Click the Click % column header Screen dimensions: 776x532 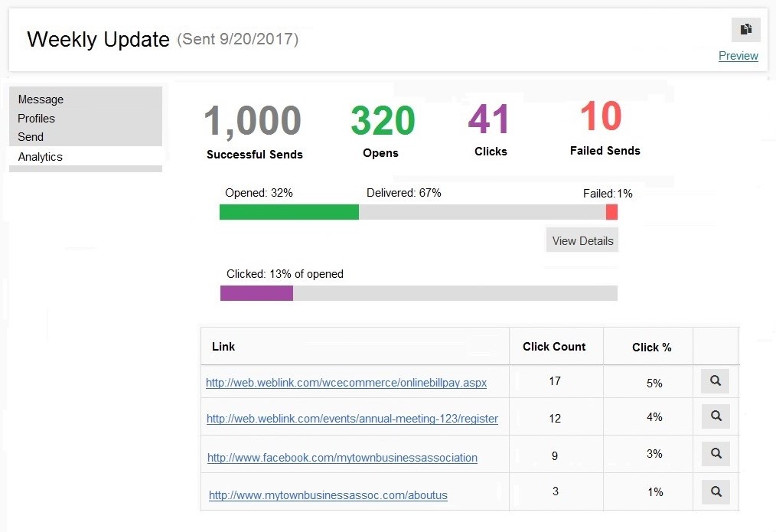pos(651,348)
